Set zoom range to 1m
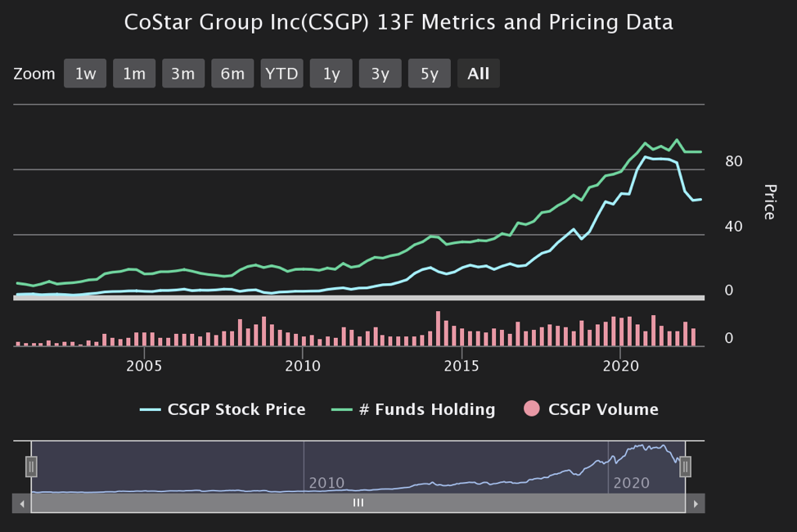Viewport: 797px width, 532px height. click(x=134, y=74)
